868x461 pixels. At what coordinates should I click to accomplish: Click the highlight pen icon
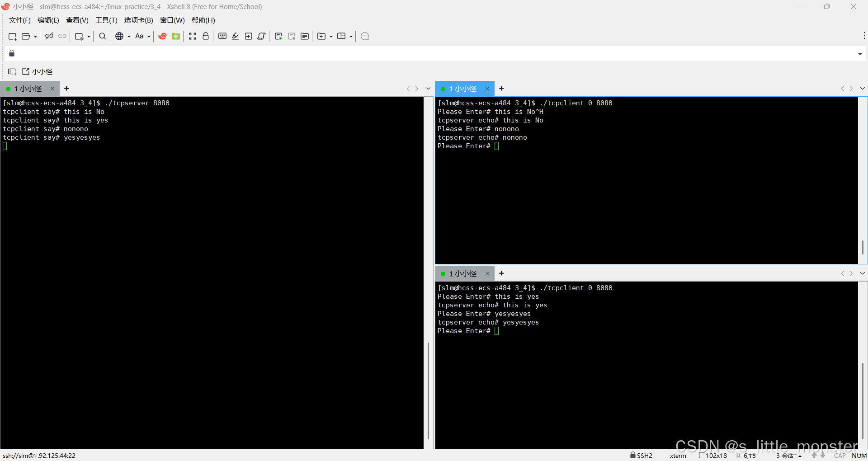(236, 36)
